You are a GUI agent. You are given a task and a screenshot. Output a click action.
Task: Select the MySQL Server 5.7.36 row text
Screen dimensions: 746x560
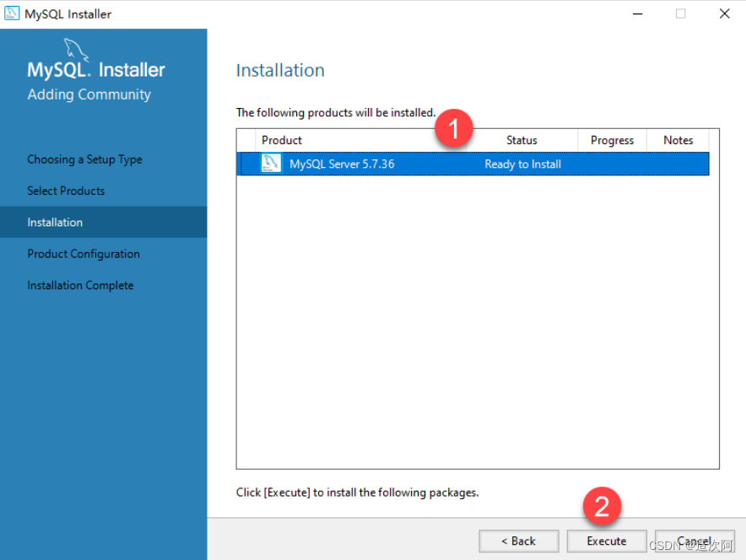click(x=342, y=164)
